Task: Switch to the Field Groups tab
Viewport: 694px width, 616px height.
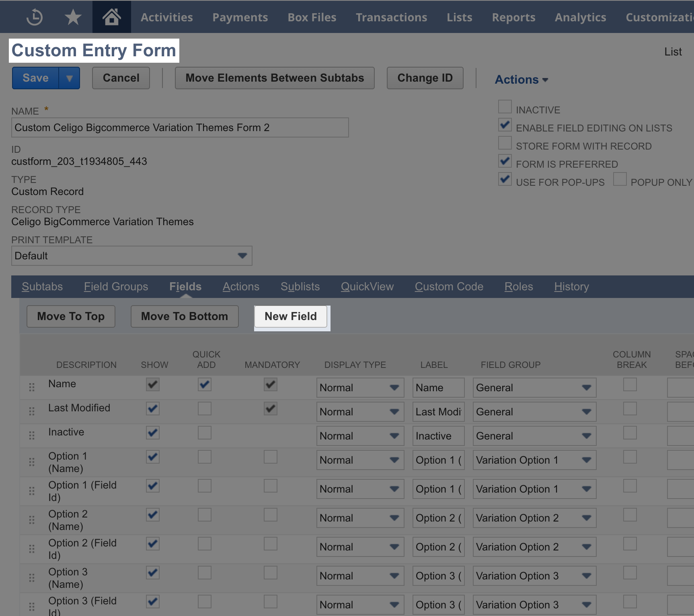Action: tap(116, 287)
